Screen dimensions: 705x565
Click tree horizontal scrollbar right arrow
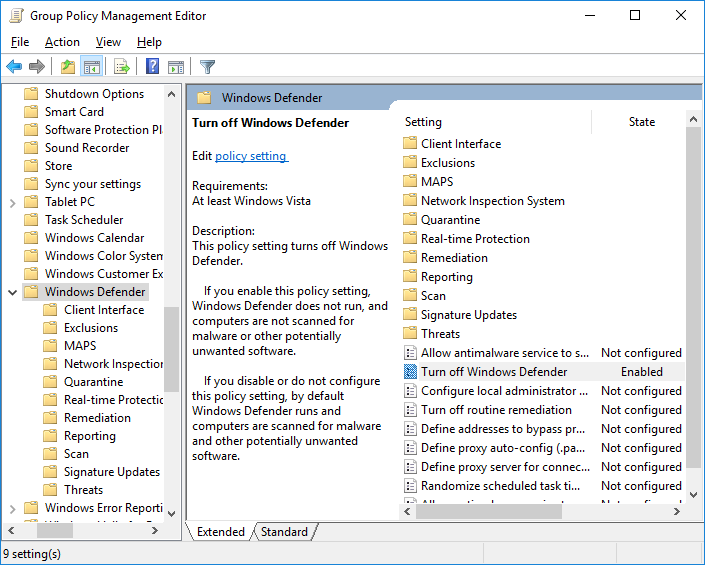[x=155, y=530]
